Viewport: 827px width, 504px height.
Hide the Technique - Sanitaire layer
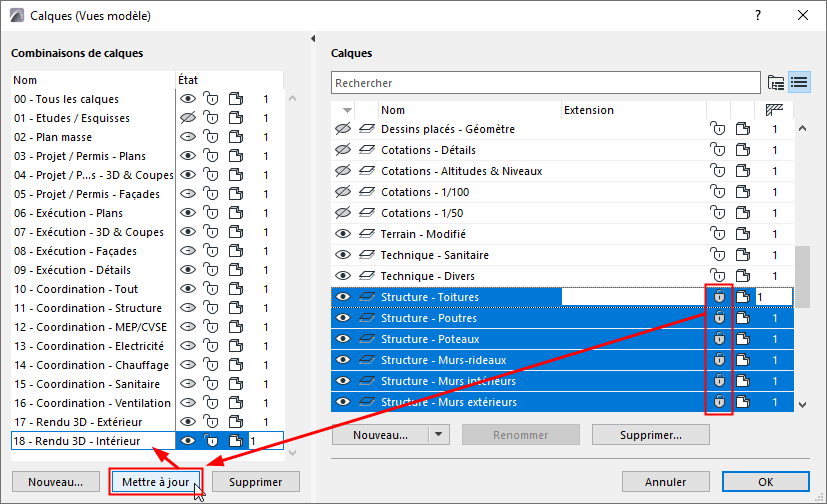[x=343, y=255]
